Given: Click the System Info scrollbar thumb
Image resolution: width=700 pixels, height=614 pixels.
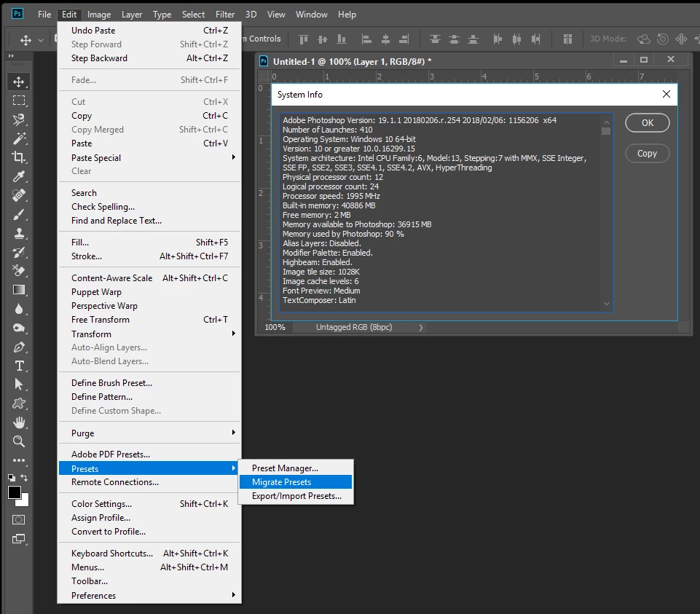Looking at the screenshot, I should tap(606, 131).
